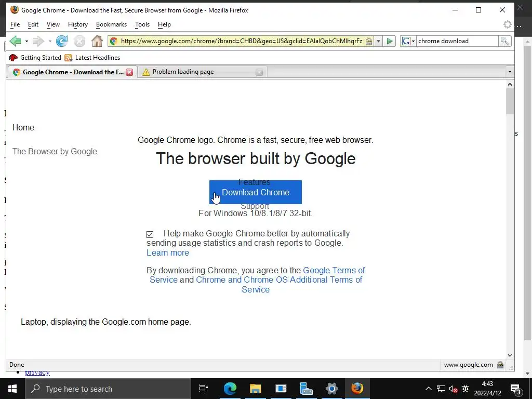
Task: Open the Back button history dropdown
Action: pyautogui.click(x=27, y=41)
